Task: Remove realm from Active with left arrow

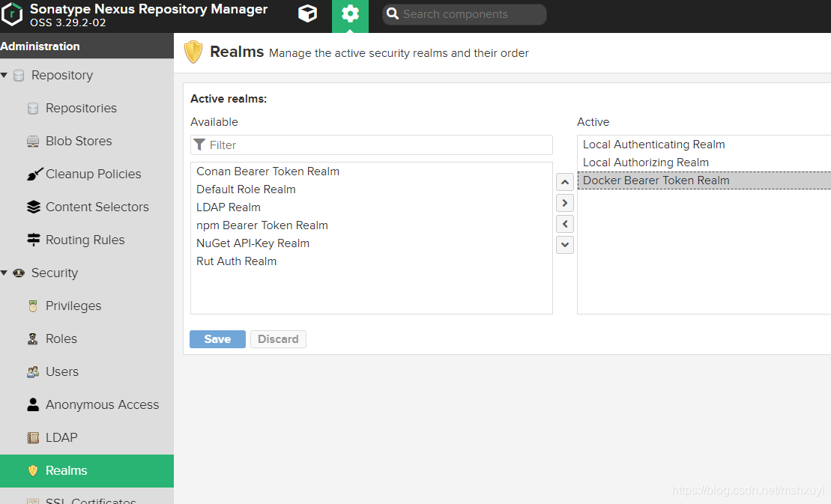Action: pyautogui.click(x=565, y=224)
